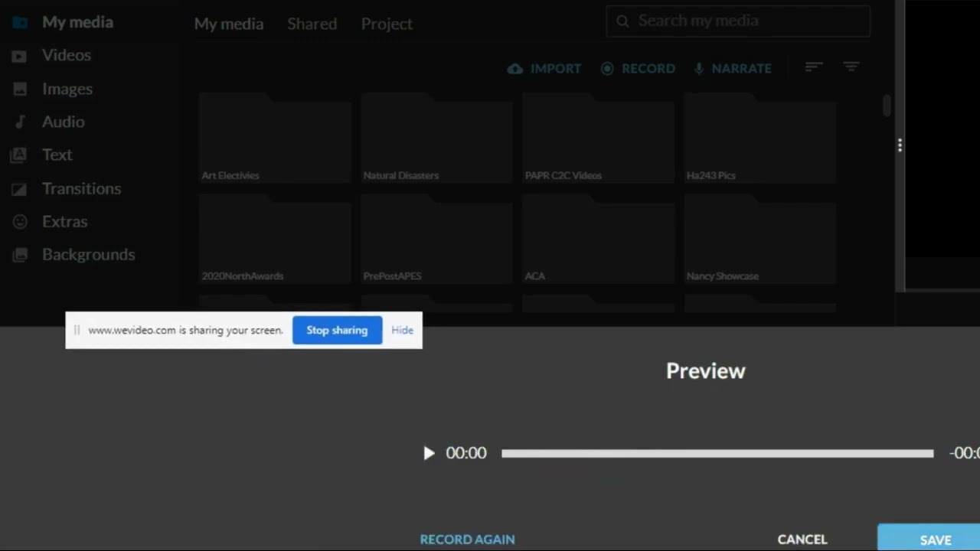Switch to the Project tab

(387, 24)
